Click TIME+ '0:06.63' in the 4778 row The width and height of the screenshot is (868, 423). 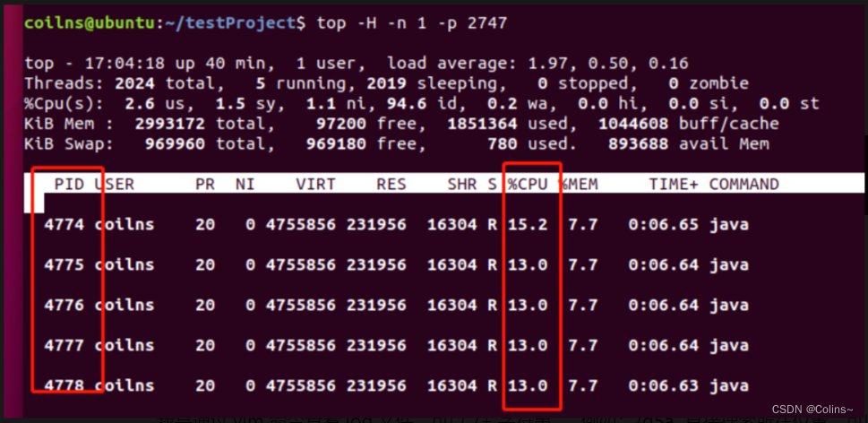pyautogui.click(x=663, y=385)
